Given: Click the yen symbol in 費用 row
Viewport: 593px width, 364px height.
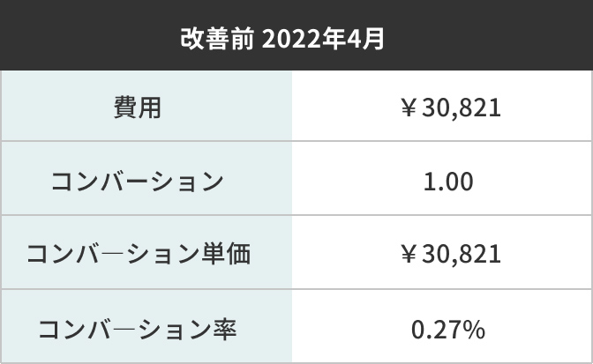Looking at the screenshot, I should (x=409, y=108).
